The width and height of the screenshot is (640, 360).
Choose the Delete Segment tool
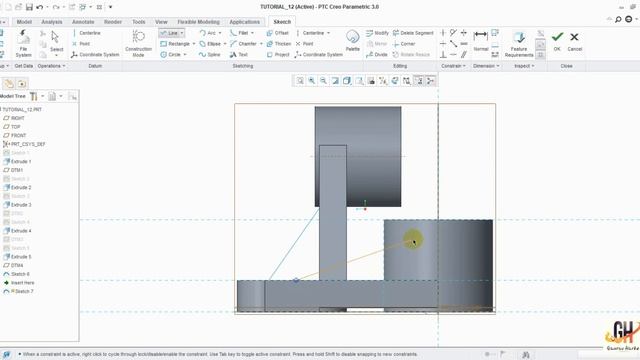(413, 33)
